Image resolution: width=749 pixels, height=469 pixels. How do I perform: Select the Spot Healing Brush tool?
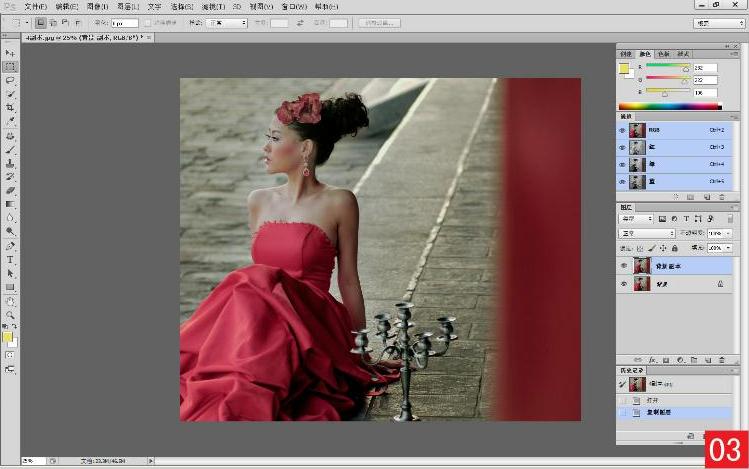click(10, 136)
